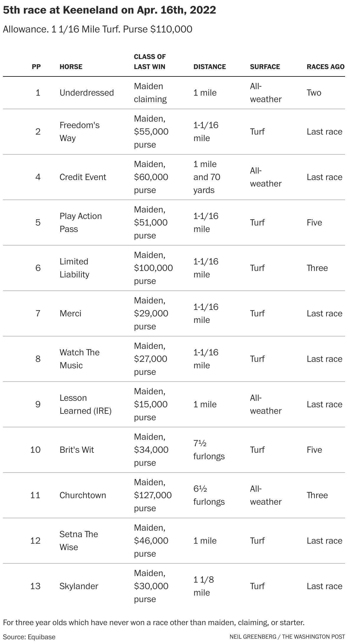The height and width of the screenshot is (644, 348).
Task: Click Play Action Pass horse name
Action: 81,223
